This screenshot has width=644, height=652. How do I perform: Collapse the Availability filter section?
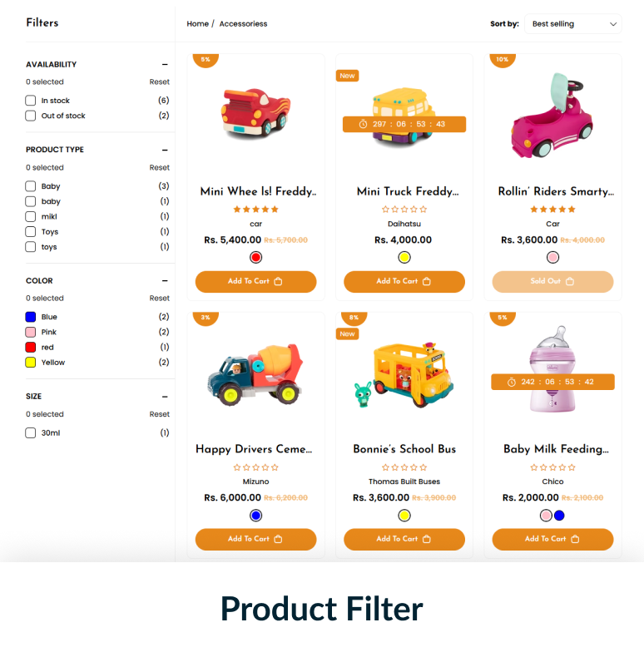(165, 65)
